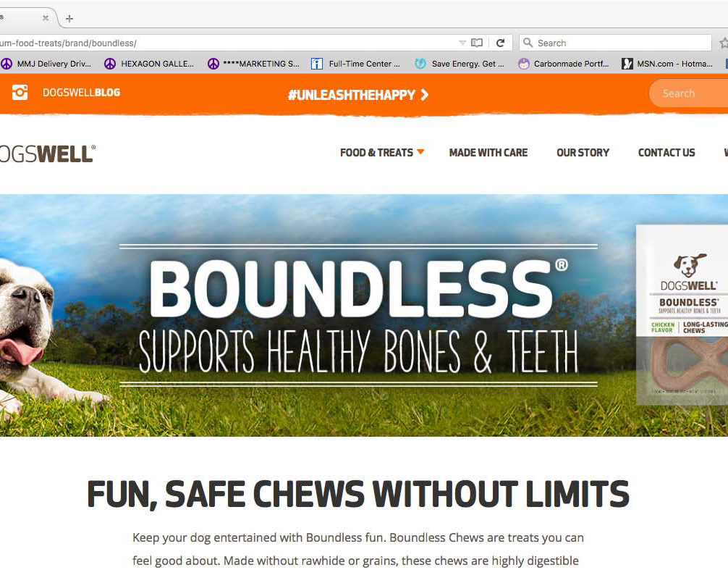Open the Carbonmade Portf... bookmark

click(564, 64)
